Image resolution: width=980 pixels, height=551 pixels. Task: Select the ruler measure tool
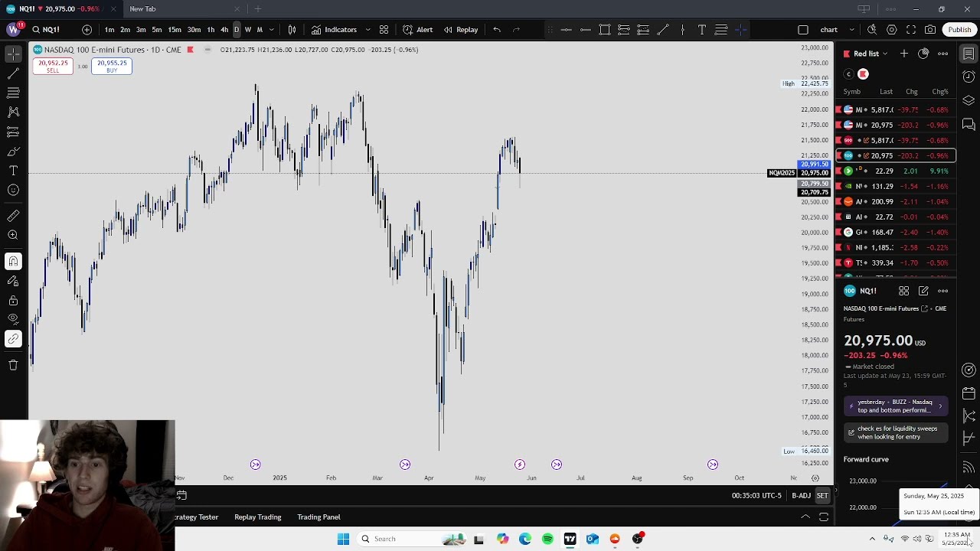tap(13, 216)
